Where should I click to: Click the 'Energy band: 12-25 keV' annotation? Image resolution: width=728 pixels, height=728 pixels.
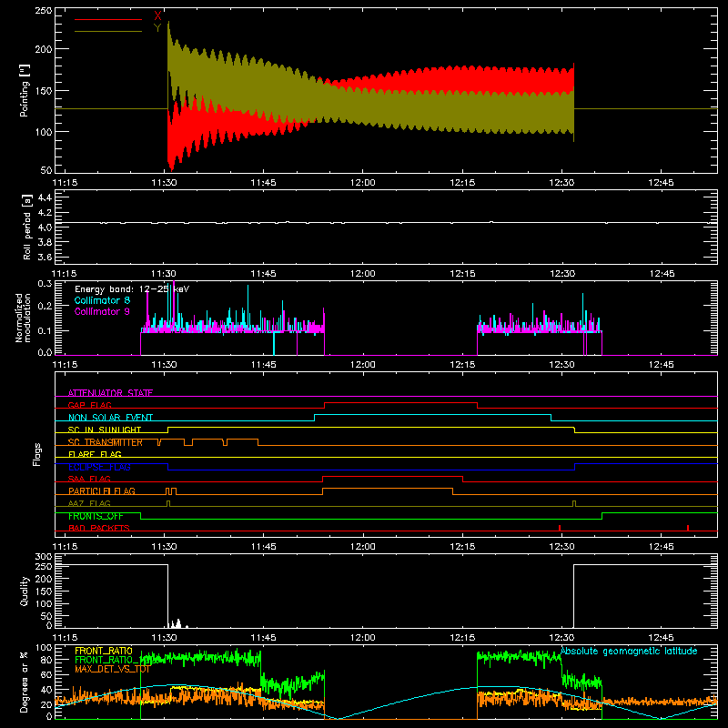132,289
